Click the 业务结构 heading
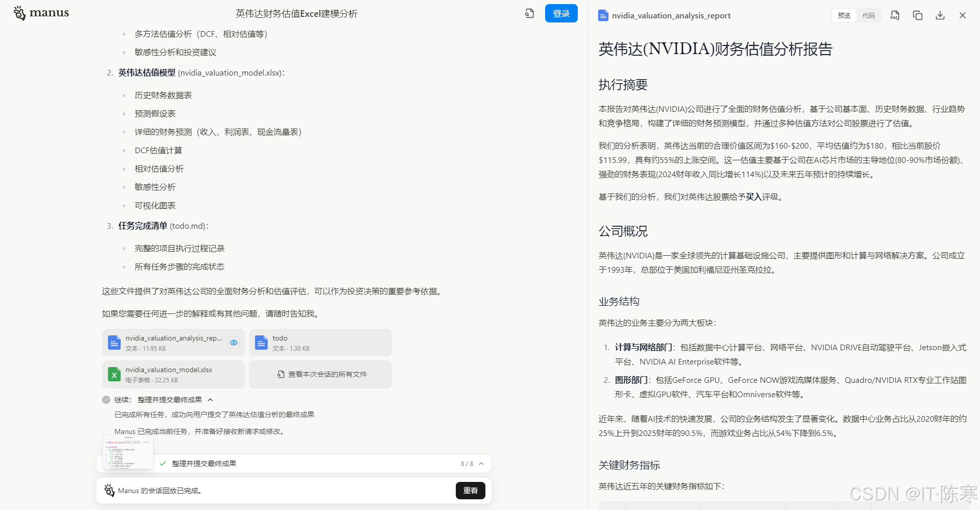The image size is (980, 510). 619,302
